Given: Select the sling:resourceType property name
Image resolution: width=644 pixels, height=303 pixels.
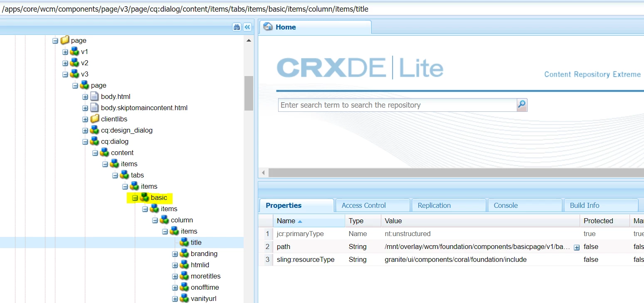Looking at the screenshot, I should 306,259.
